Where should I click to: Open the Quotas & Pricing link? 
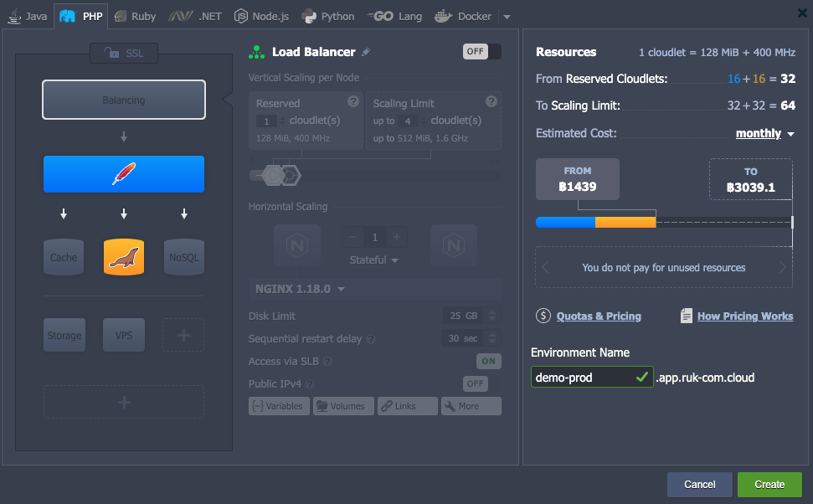599,316
